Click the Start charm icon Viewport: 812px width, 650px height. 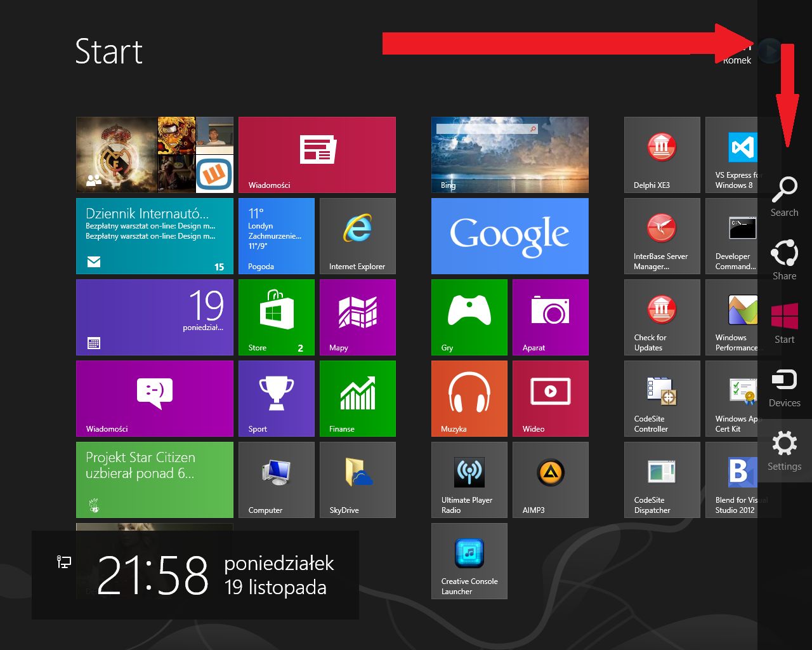[785, 324]
